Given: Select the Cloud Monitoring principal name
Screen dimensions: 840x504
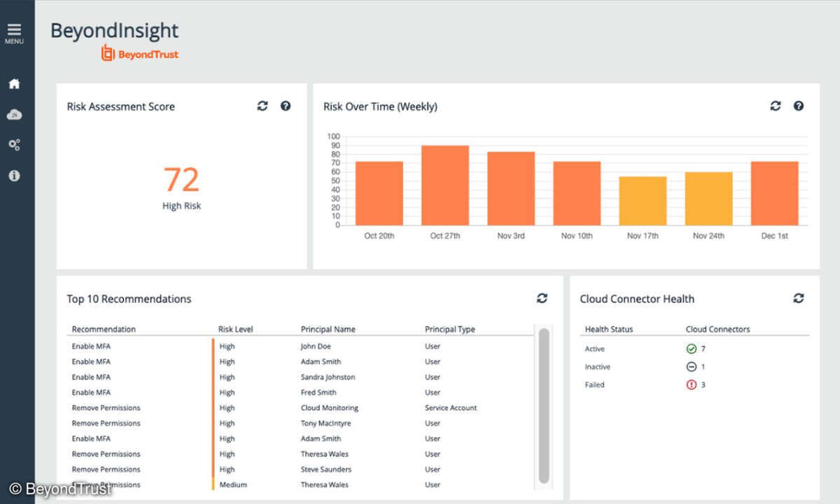Looking at the screenshot, I should click(329, 408).
